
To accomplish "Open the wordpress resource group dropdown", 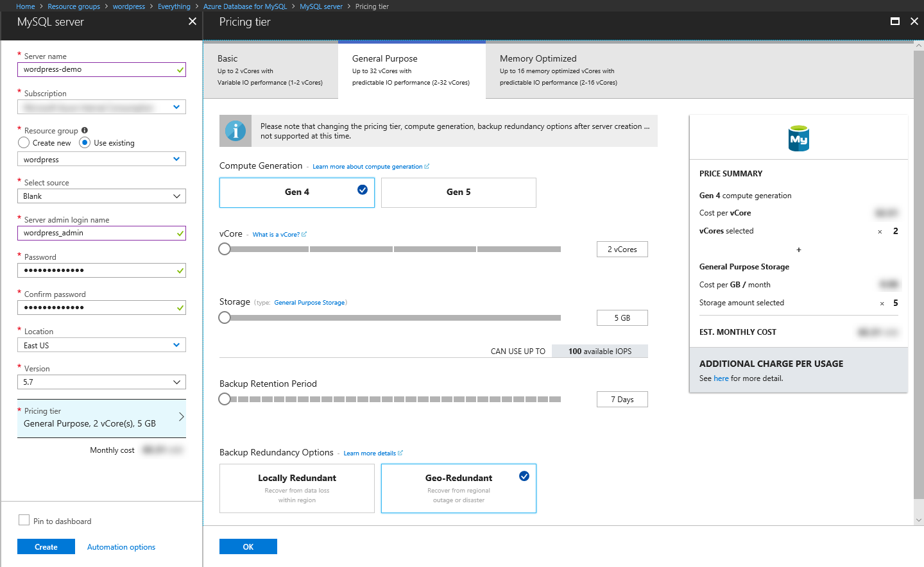I will pos(101,159).
